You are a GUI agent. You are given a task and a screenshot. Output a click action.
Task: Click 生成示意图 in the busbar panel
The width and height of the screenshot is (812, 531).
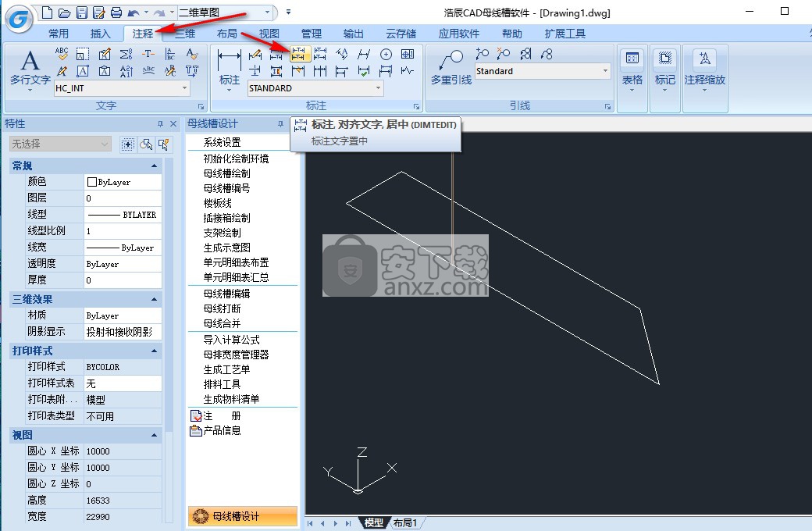click(227, 248)
